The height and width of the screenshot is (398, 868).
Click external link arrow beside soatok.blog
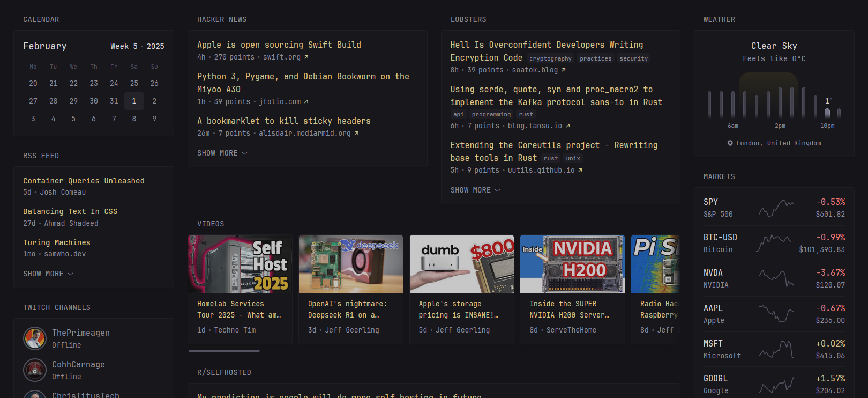[564, 70]
